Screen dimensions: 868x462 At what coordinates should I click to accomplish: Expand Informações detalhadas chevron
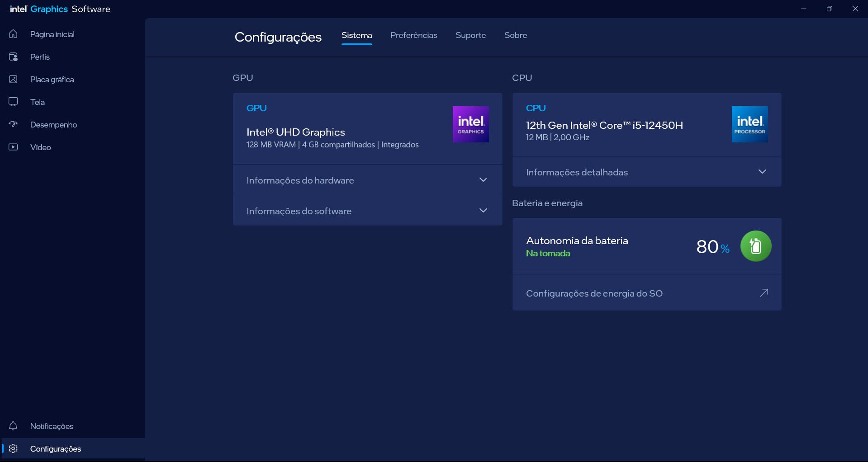tap(762, 172)
